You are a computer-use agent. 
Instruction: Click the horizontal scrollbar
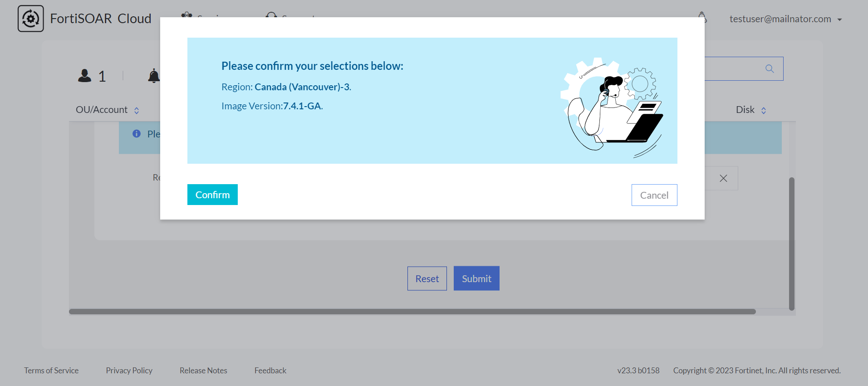(x=412, y=312)
